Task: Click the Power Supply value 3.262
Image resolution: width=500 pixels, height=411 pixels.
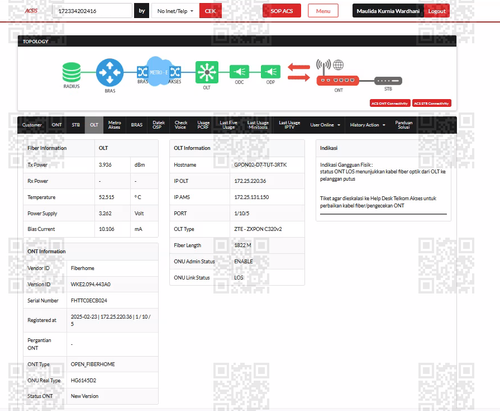Action: tap(105, 213)
